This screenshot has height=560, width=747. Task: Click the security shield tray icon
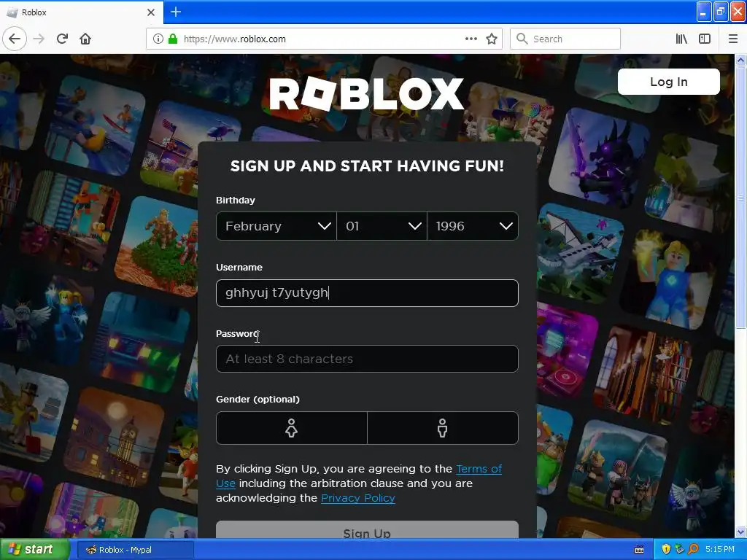(x=666, y=550)
